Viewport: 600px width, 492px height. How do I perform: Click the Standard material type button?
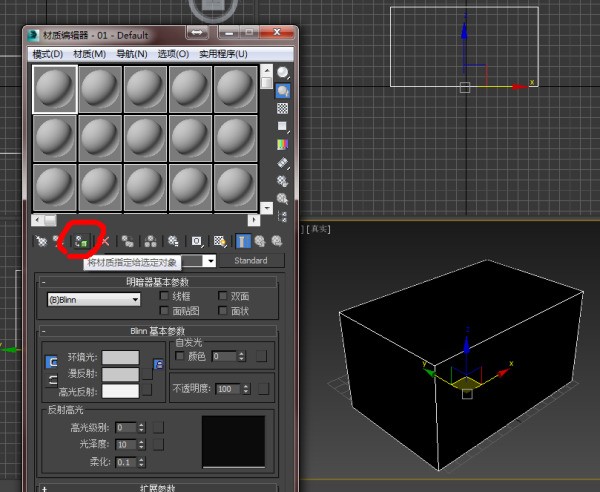point(251,261)
